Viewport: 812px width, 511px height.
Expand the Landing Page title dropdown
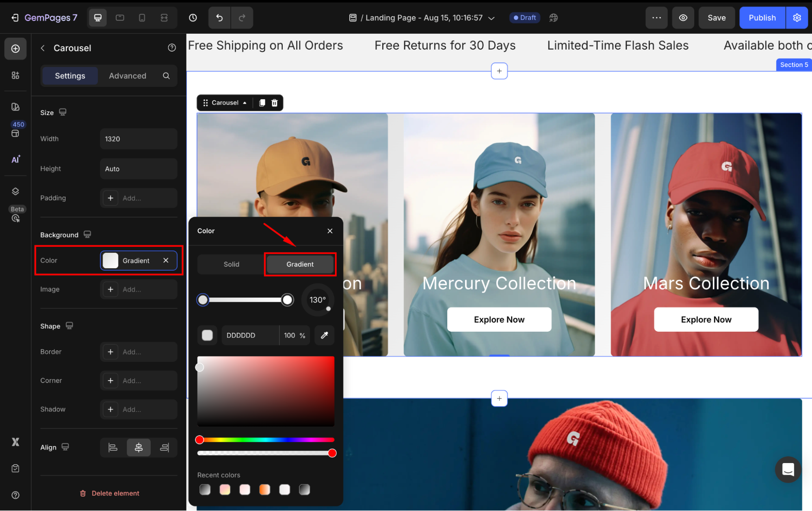[x=492, y=18]
